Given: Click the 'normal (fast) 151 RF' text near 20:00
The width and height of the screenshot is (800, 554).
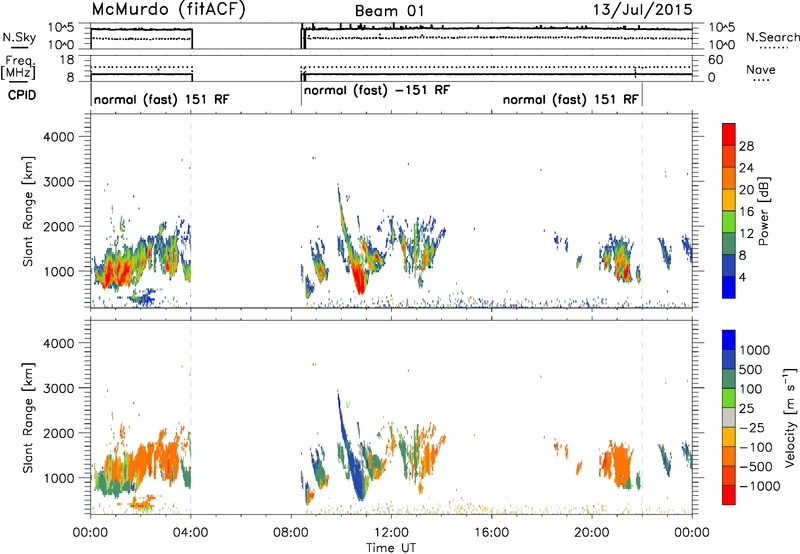Looking at the screenshot, I should click(x=571, y=99).
